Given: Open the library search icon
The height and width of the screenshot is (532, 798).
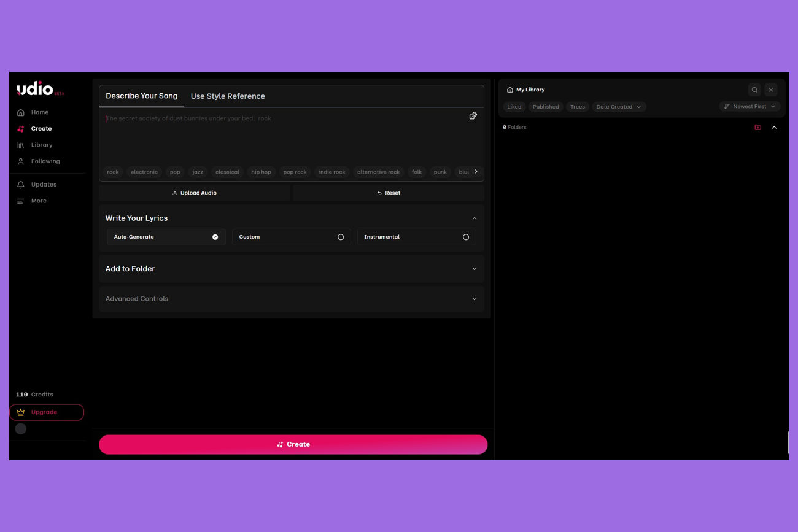Looking at the screenshot, I should [754, 90].
